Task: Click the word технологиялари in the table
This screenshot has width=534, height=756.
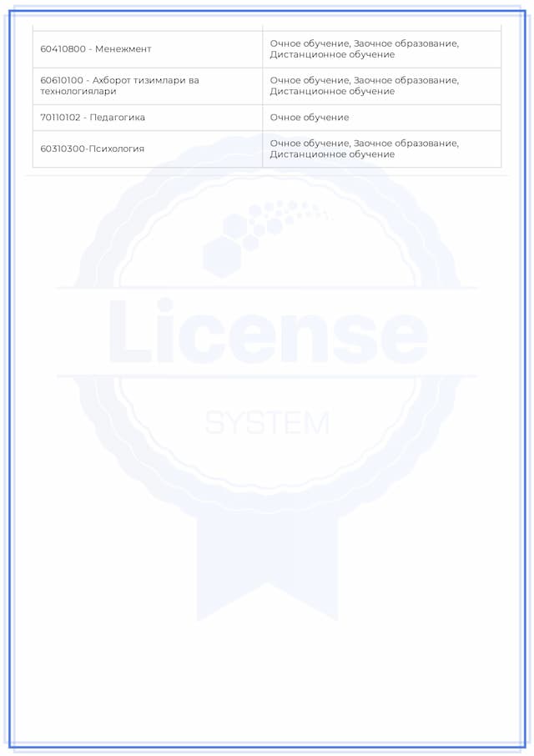Action: [78, 92]
